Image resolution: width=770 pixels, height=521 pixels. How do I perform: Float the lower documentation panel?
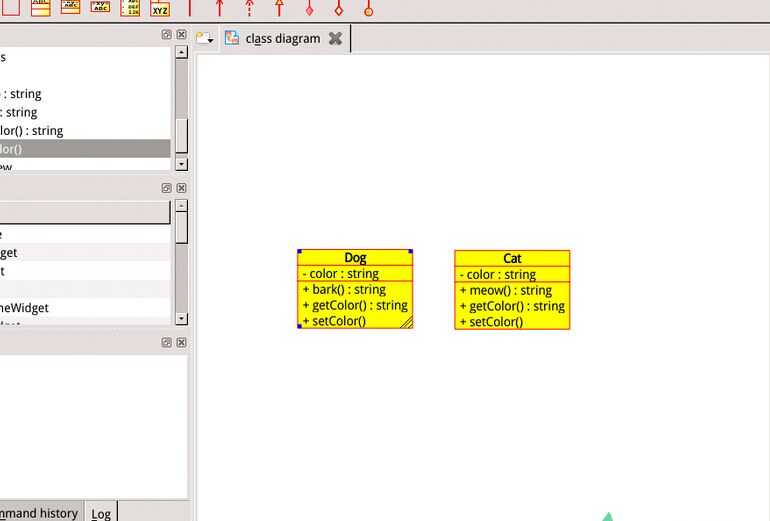click(x=166, y=342)
